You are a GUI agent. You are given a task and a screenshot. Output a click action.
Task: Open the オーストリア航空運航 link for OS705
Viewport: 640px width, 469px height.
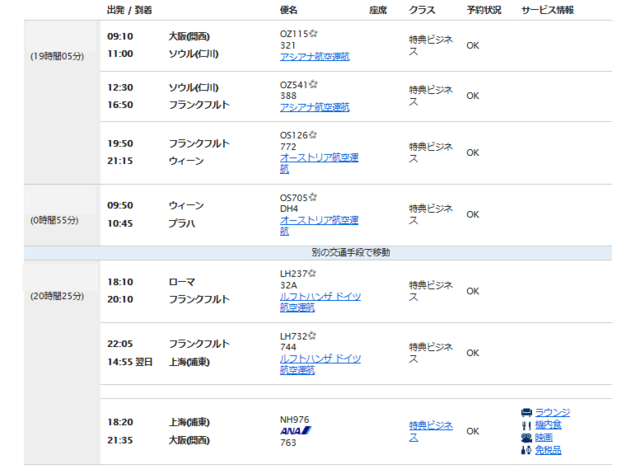click(x=319, y=225)
